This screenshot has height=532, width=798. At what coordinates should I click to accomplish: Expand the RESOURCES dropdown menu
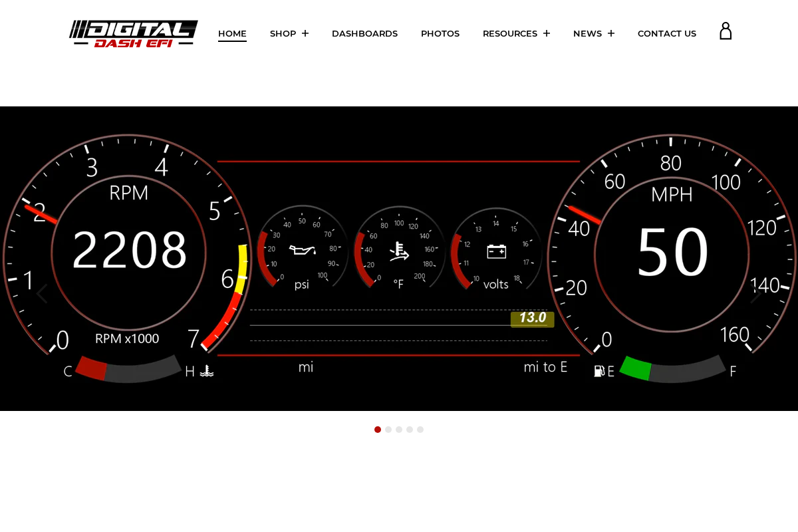click(517, 33)
